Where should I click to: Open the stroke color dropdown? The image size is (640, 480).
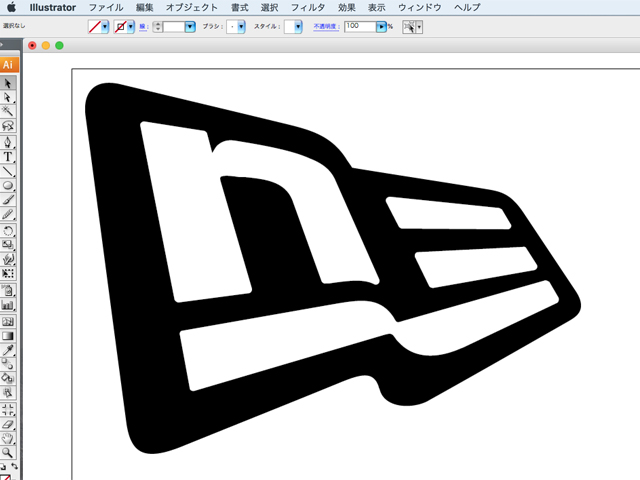(x=132, y=27)
